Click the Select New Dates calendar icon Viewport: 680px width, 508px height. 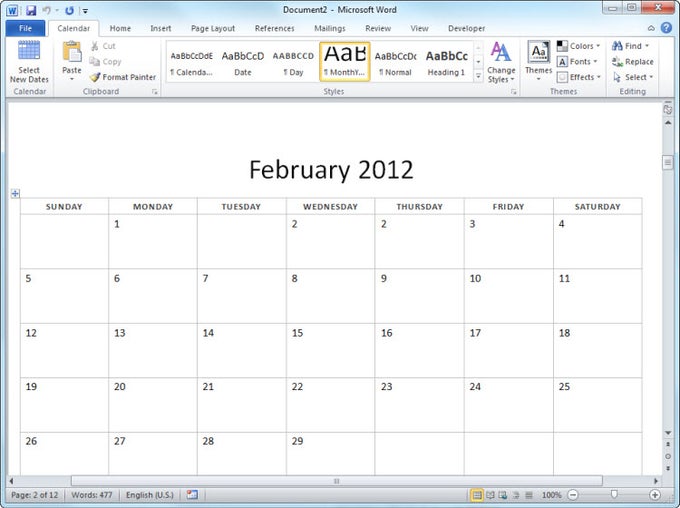click(x=29, y=51)
